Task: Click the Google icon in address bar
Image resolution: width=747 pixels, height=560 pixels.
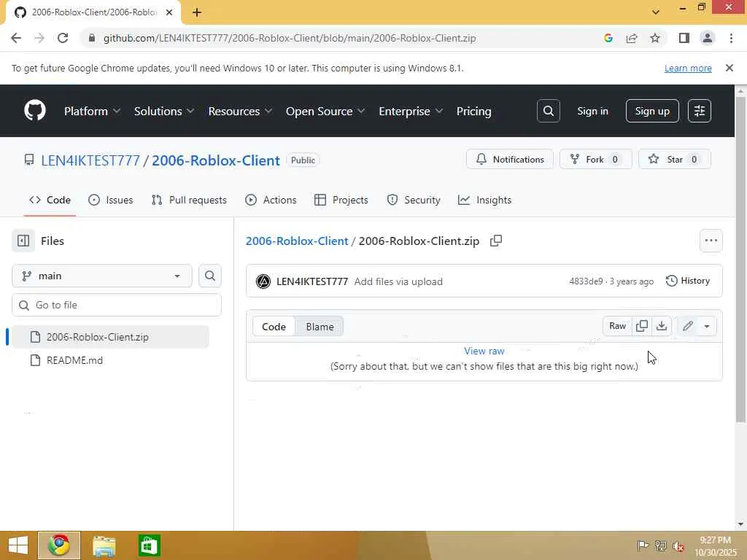Action: (608, 38)
